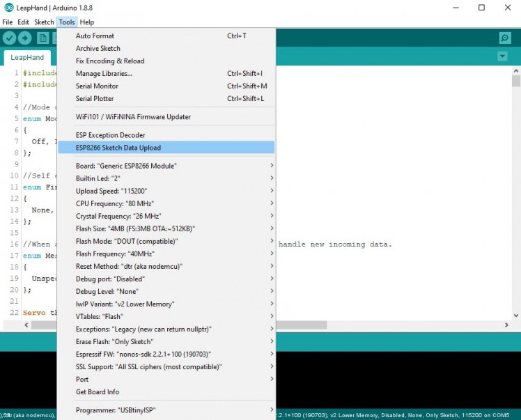Open the Help menu

click(87, 22)
